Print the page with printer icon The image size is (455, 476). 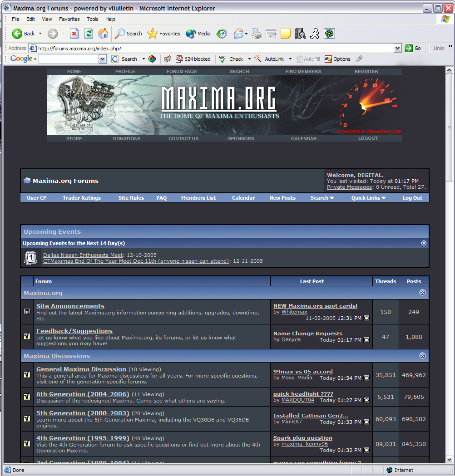click(257, 34)
